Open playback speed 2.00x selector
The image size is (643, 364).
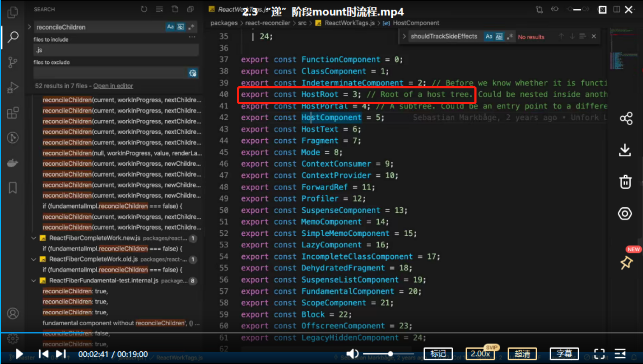pos(480,353)
